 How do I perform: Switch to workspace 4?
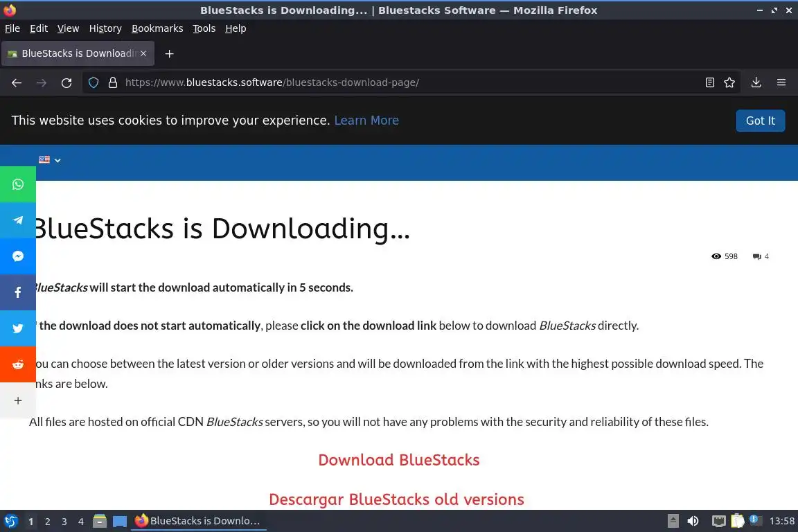coord(81,522)
